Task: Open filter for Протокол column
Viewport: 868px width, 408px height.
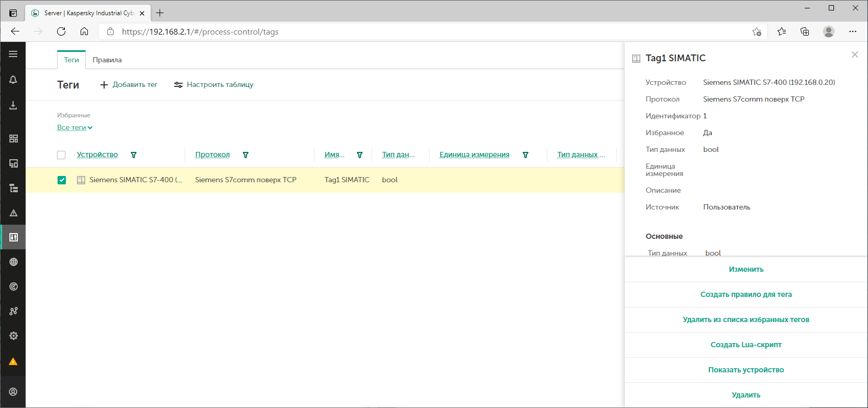Action: (x=245, y=155)
